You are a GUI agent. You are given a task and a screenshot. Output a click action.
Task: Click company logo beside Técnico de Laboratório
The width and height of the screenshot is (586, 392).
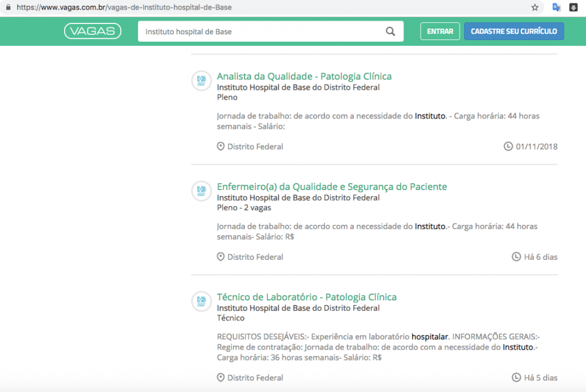pyautogui.click(x=201, y=301)
